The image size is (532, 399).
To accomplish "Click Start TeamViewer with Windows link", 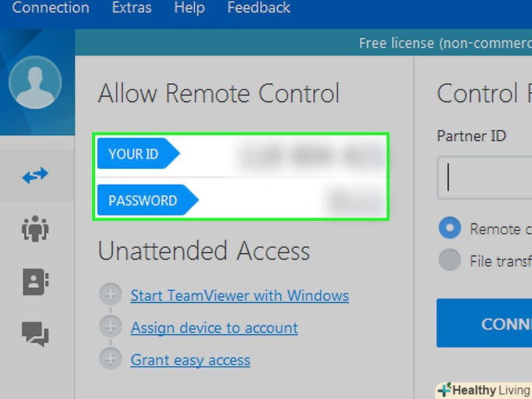I will [240, 296].
